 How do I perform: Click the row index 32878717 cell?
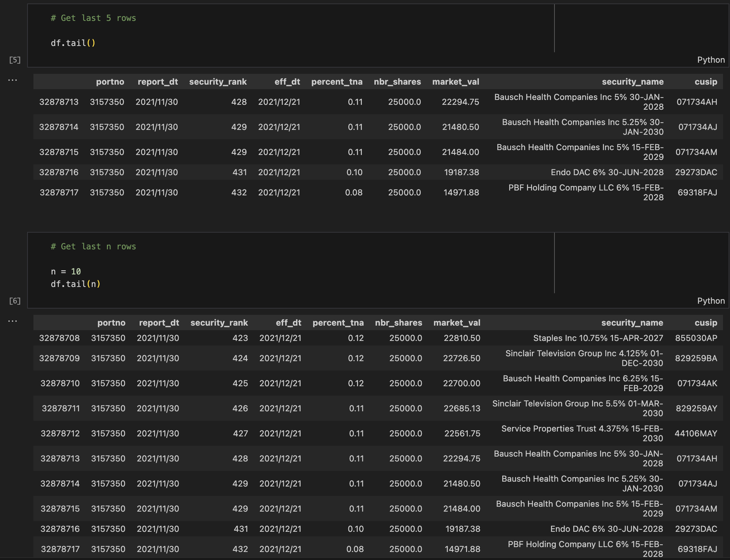pyautogui.click(x=59, y=192)
